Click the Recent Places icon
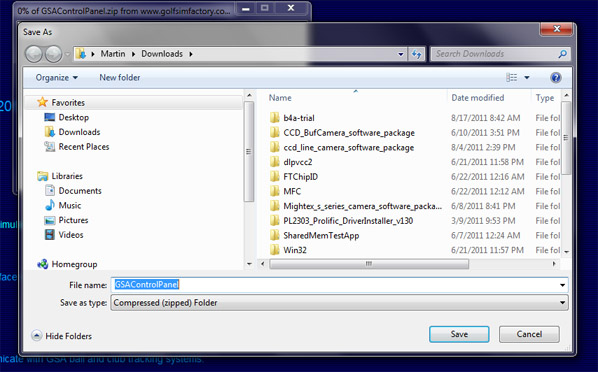This screenshot has height=372, width=598. coord(50,147)
